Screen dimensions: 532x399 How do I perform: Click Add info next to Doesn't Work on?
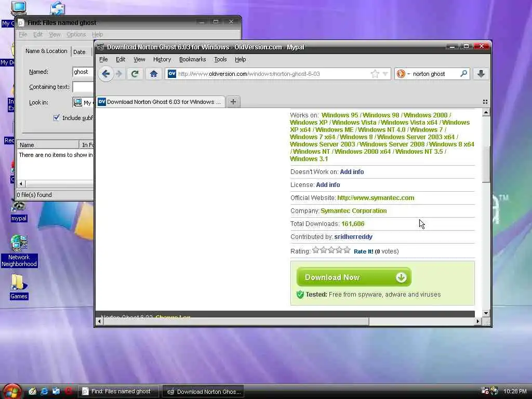click(x=352, y=171)
